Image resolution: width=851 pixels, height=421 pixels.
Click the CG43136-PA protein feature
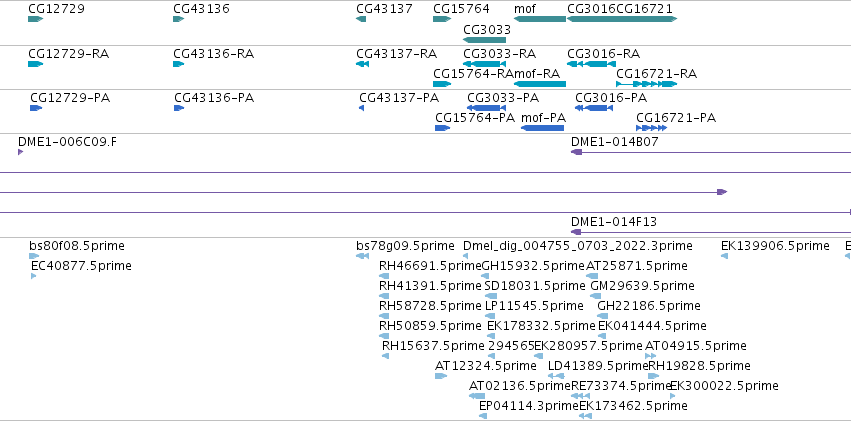coord(179,108)
